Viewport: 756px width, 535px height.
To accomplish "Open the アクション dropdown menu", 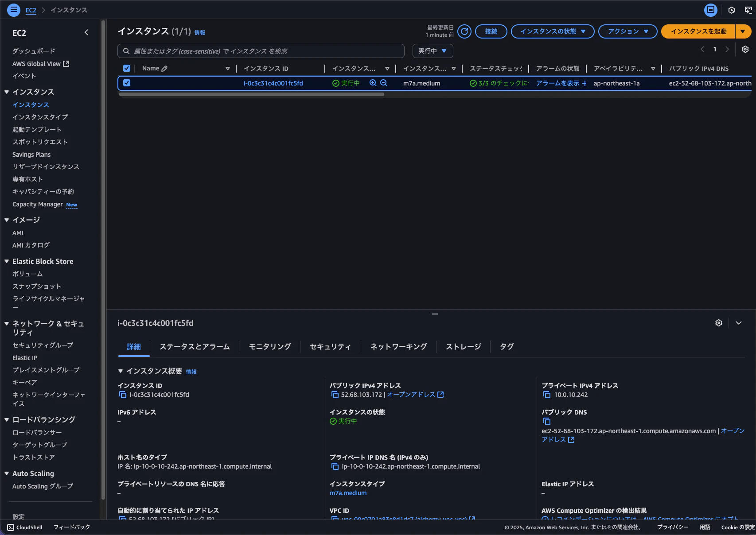I will point(627,31).
